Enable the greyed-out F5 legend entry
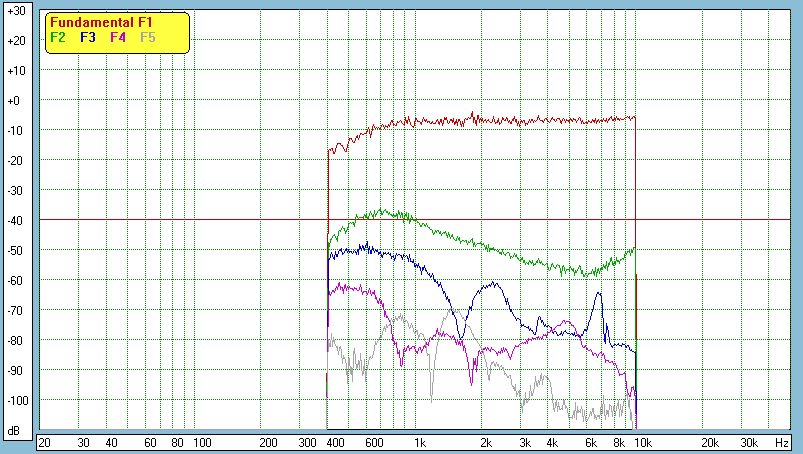This screenshot has width=803, height=454. tap(148, 37)
